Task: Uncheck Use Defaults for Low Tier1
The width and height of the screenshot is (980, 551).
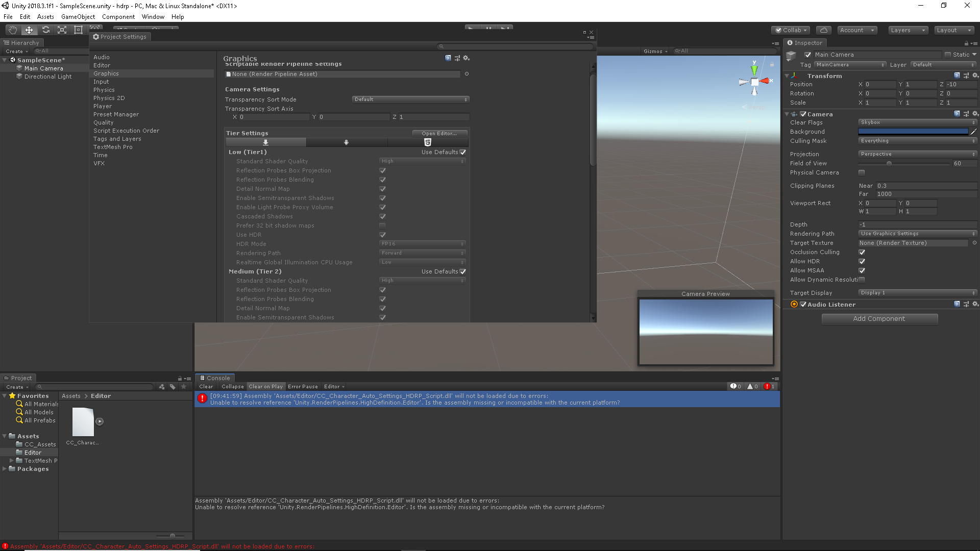Action: [463, 152]
